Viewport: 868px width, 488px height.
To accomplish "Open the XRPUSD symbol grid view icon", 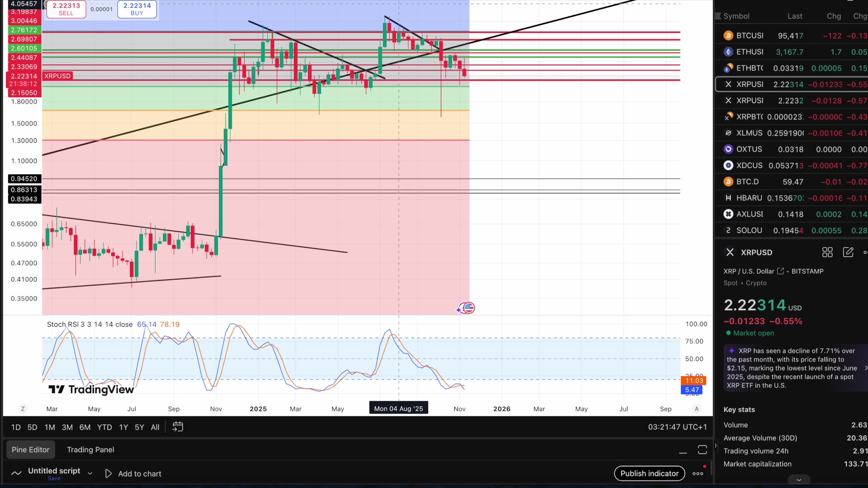I will coord(827,253).
